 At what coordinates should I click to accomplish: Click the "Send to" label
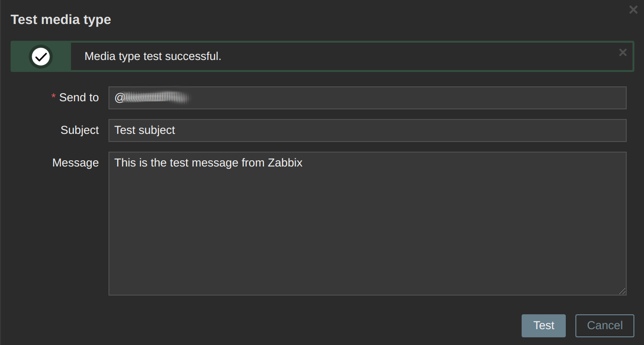(x=79, y=97)
